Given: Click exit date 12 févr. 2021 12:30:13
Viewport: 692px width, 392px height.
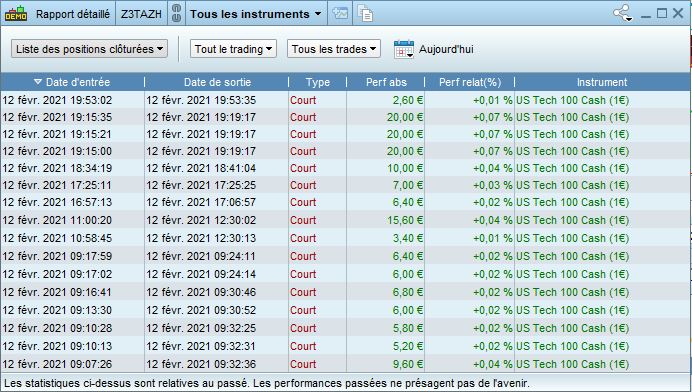Looking at the screenshot, I should click(201, 238).
